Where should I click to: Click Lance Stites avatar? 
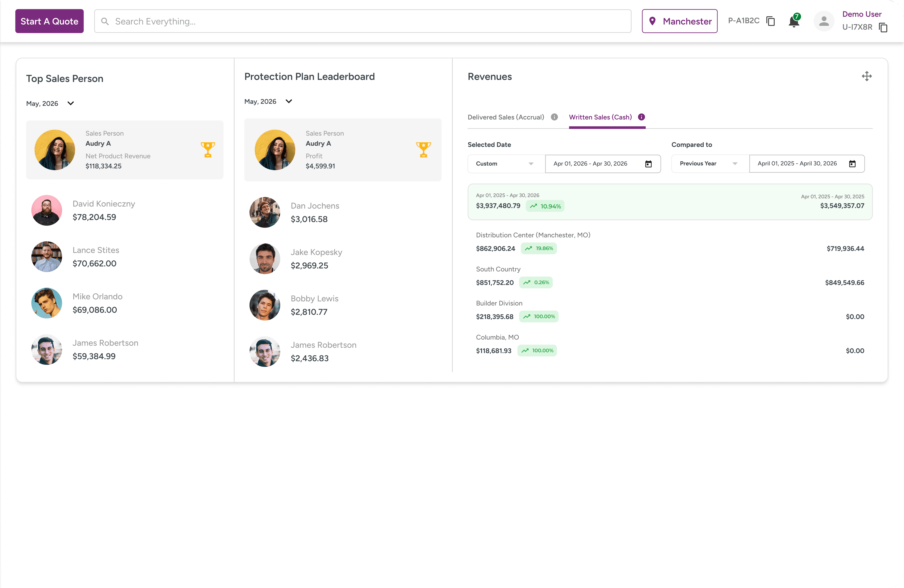[47, 256]
